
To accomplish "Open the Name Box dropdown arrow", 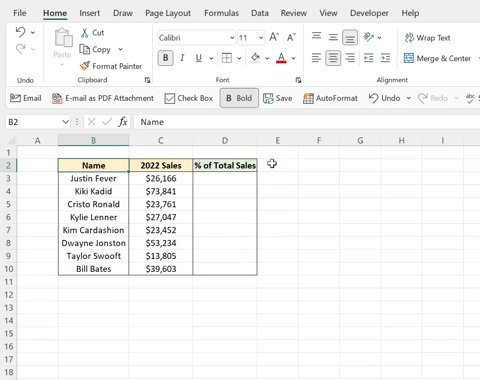I will coord(65,122).
